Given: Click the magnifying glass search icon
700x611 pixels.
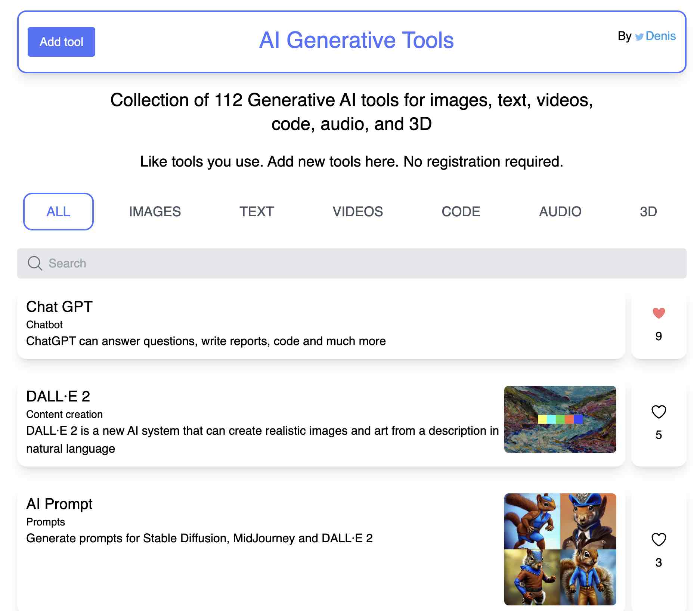Looking at the screenshot, I should tap(35, 263).
